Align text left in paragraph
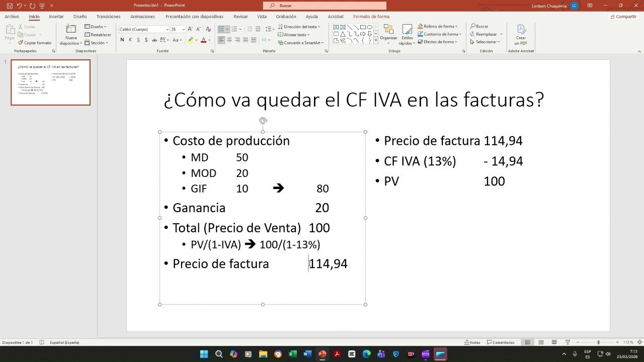The image size is (644, 362). coord(221,40)
